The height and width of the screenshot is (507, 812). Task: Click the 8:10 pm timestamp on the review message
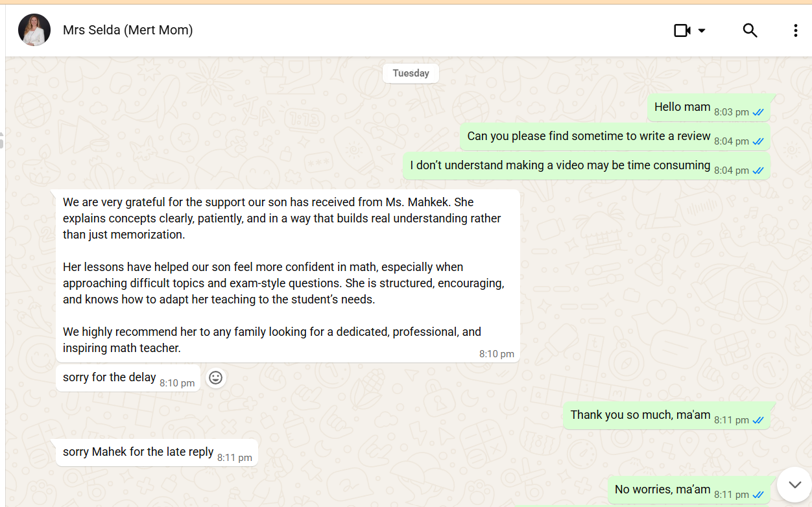click(x=497, y=354)
